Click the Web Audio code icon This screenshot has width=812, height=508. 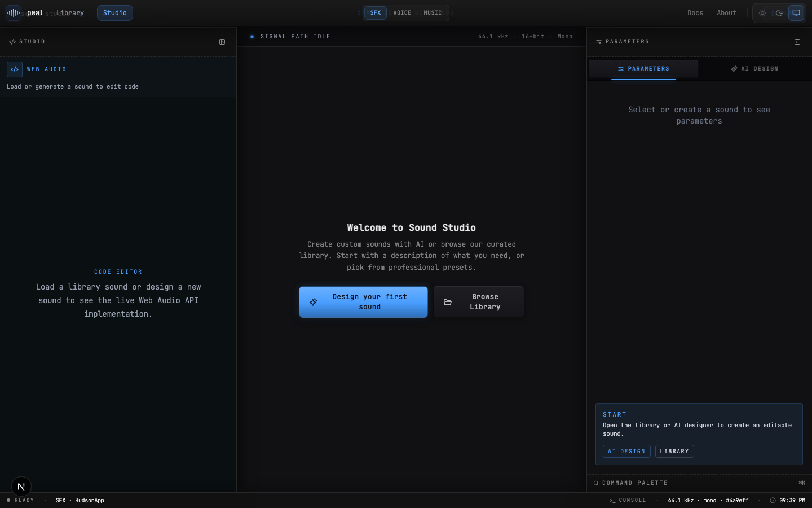[x=15, y=69]
